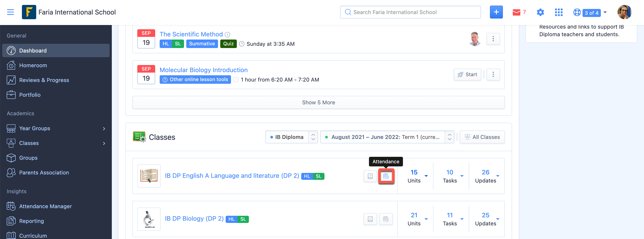644x239 pixels.
Task: Open the settings gear icon
Action: (540, 12)
